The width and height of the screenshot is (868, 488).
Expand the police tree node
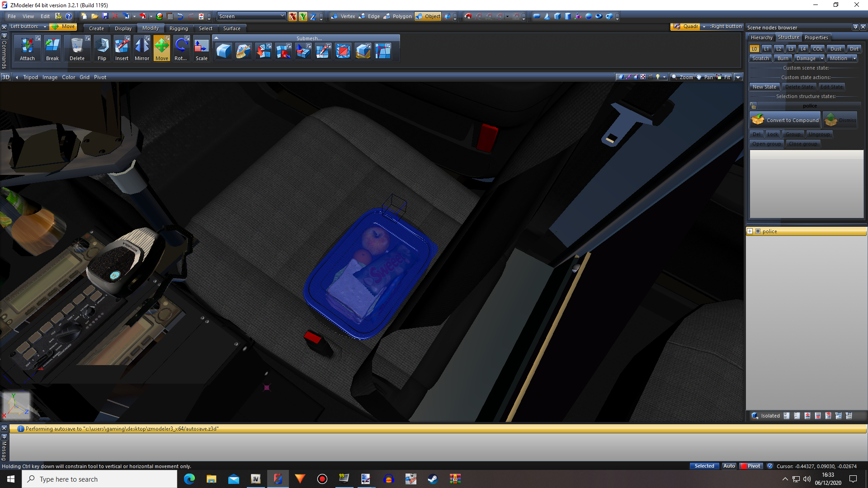[x=750, y=231]
